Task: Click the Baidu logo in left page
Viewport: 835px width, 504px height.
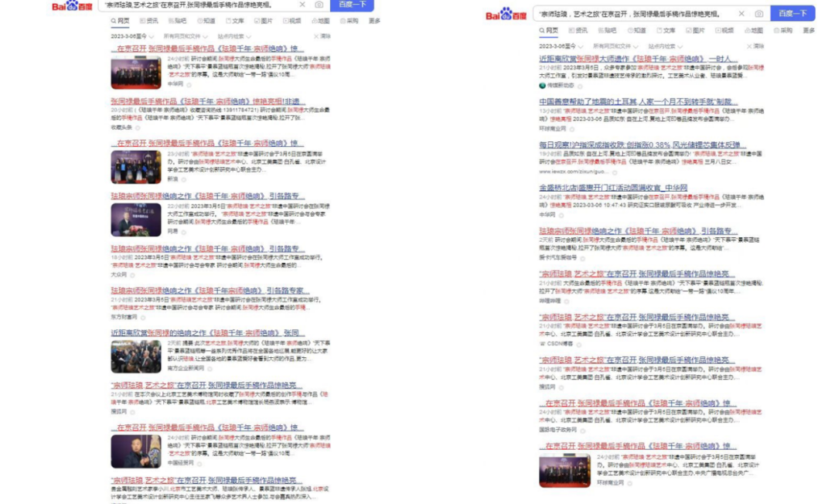Action: (72, 6)
